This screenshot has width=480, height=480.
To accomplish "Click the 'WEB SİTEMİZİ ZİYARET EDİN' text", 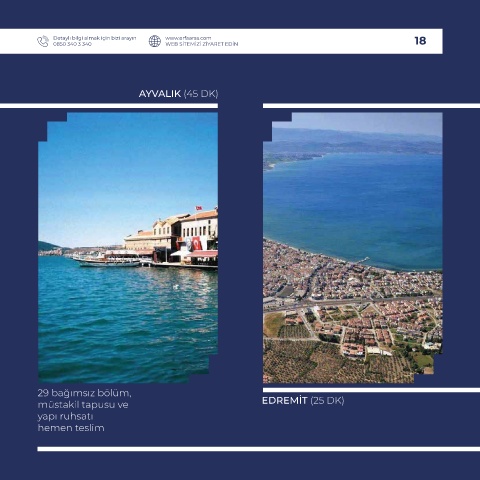I will click(x=202, y=44).
